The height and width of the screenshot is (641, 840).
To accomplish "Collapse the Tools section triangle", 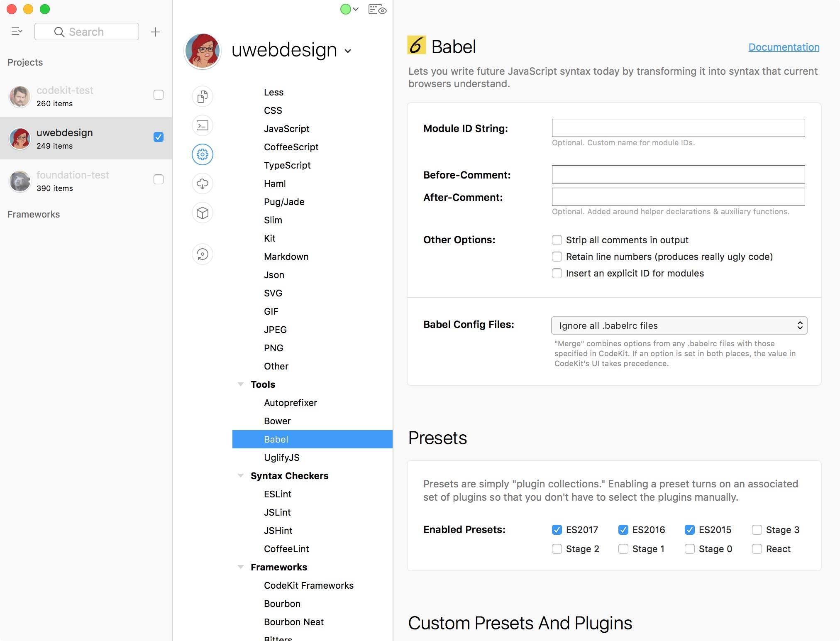I will pos(240,384).
